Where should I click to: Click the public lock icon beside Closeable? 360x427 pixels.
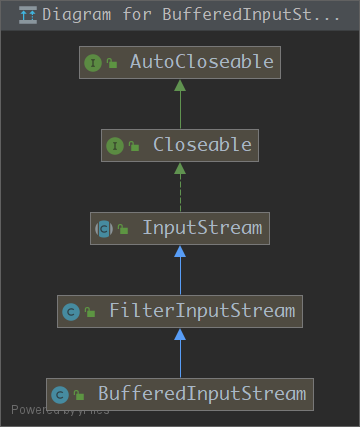pos(134,146)
